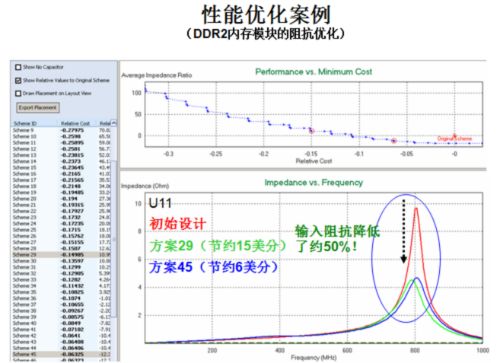Toggle Show Relative Values to Original Scheme

coord(18,80)
